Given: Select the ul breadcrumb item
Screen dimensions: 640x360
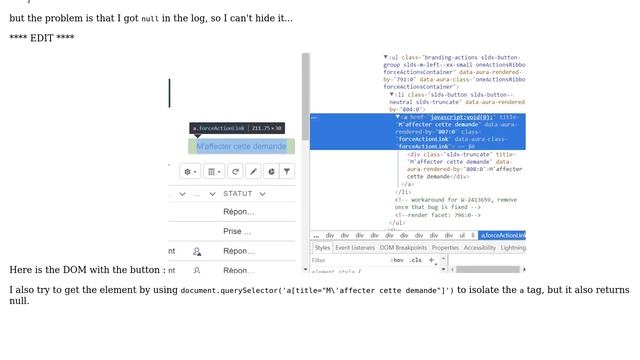Looking at the screenshot, I should coord(462,236).
